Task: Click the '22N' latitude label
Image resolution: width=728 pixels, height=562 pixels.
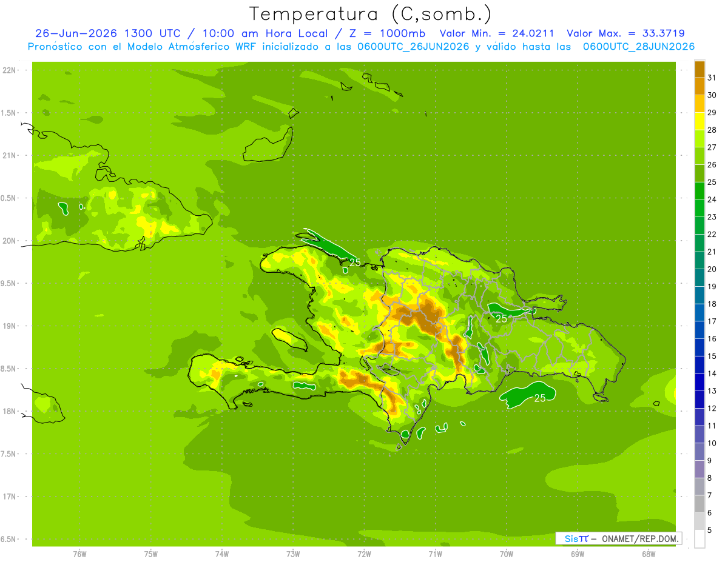Action: coord(10,70)
